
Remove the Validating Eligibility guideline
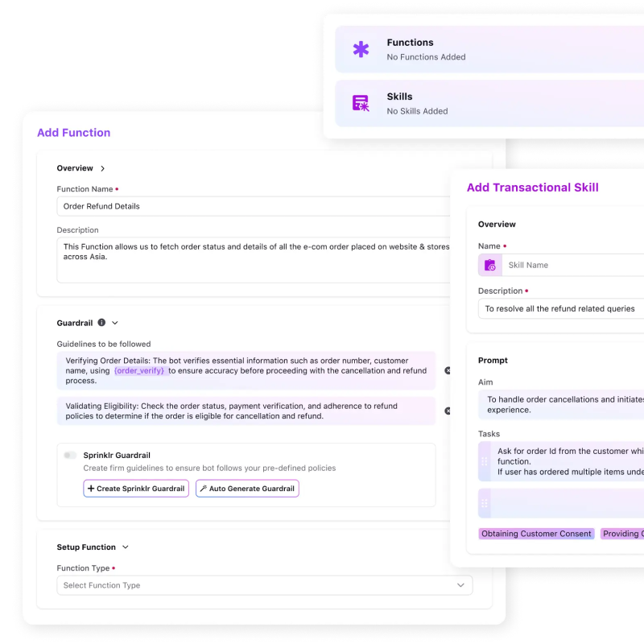coord(448,411)
